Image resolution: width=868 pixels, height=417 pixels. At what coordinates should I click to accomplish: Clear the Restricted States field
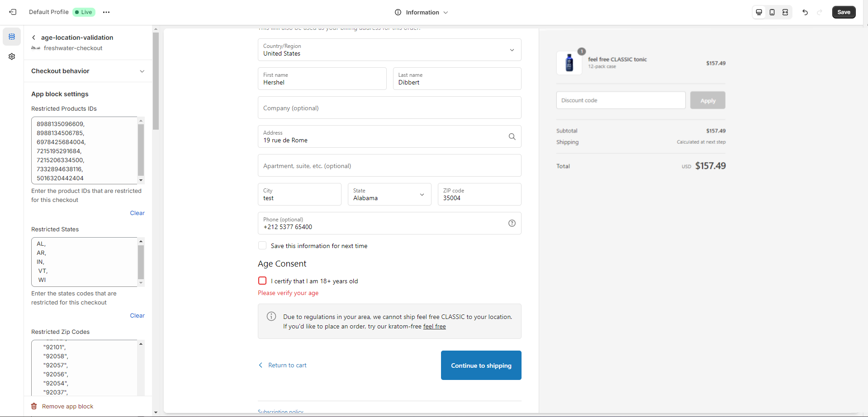point(137,315)
